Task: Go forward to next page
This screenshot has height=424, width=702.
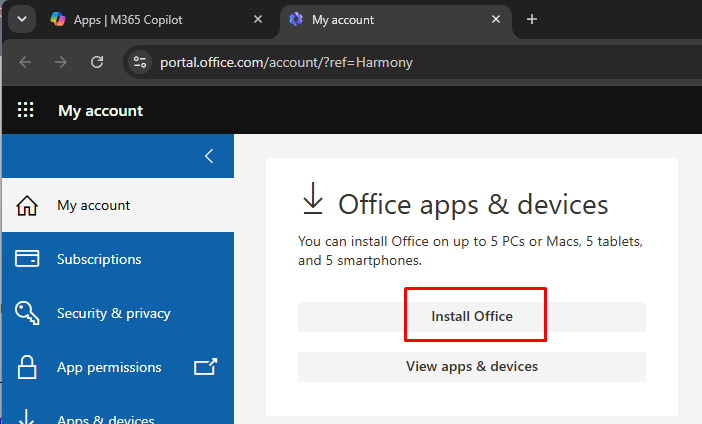Action: [x=60, y=62]
